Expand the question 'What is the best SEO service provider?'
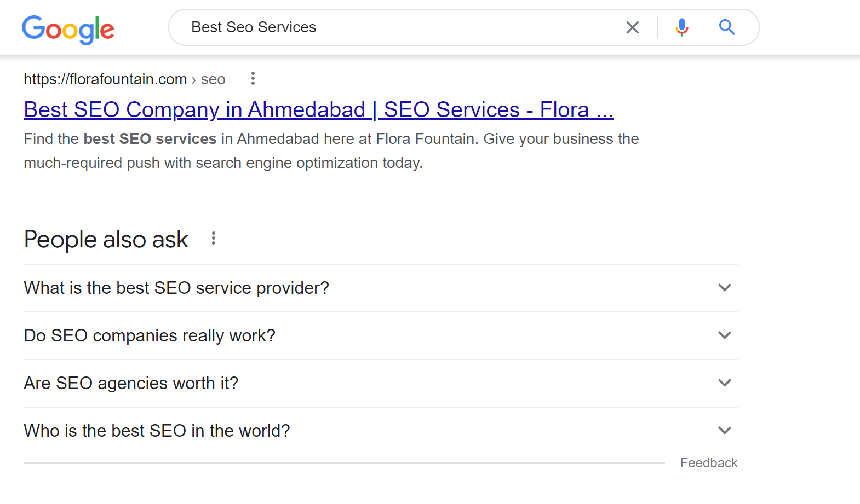This screenshot has width=860, height=504. tap(381, 288)
